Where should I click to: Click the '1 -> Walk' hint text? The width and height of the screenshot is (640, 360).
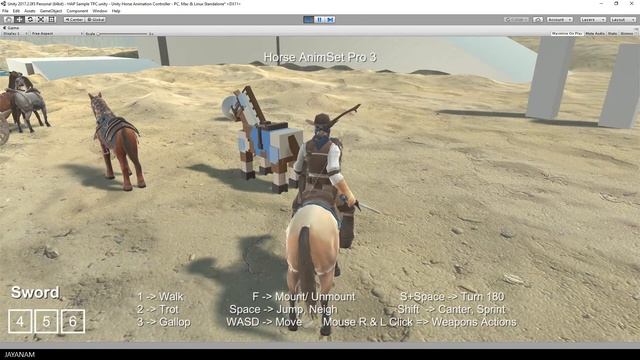(x=160, y=297)
